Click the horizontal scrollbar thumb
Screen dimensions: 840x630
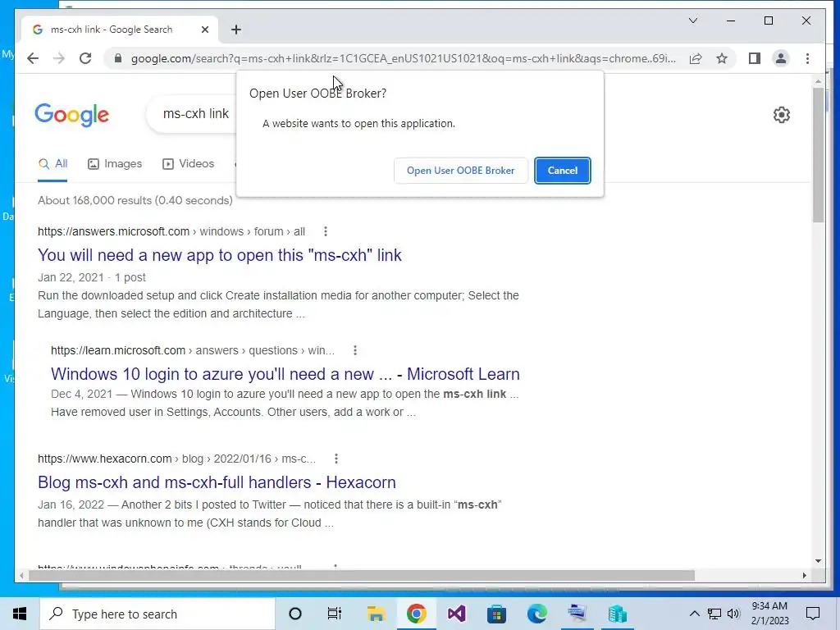362,575
